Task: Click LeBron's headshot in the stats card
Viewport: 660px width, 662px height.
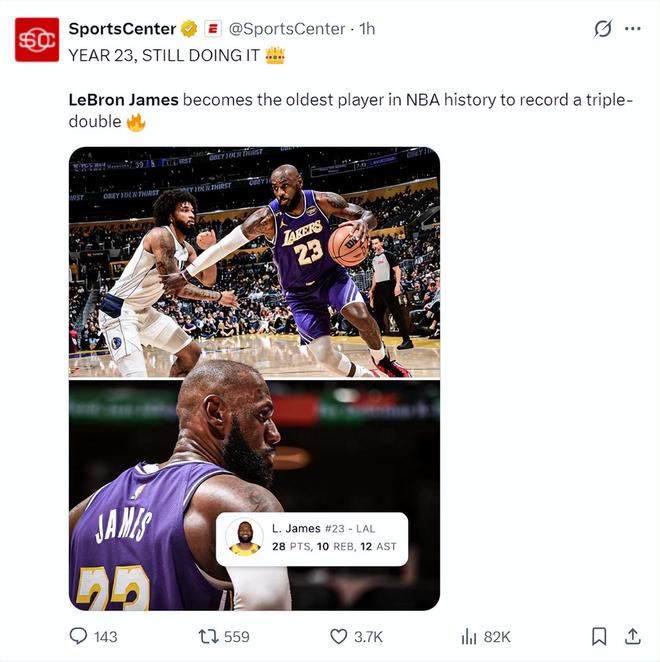Action: [244, 537]
